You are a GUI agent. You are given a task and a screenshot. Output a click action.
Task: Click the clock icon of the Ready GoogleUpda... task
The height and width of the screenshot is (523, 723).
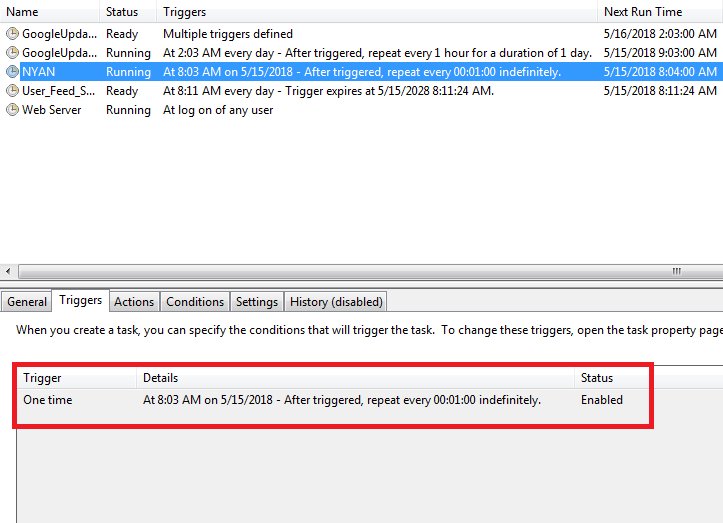(x=12, y=34)
